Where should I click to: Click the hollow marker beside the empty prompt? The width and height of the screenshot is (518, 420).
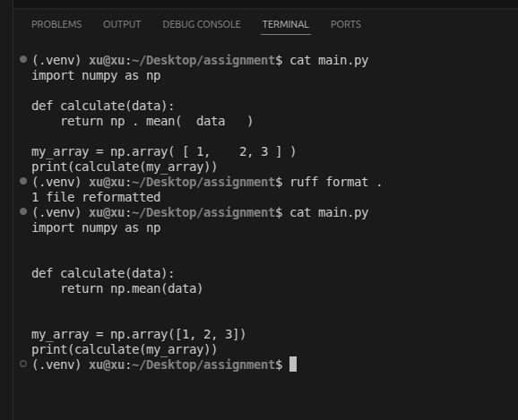click(23, 364)
